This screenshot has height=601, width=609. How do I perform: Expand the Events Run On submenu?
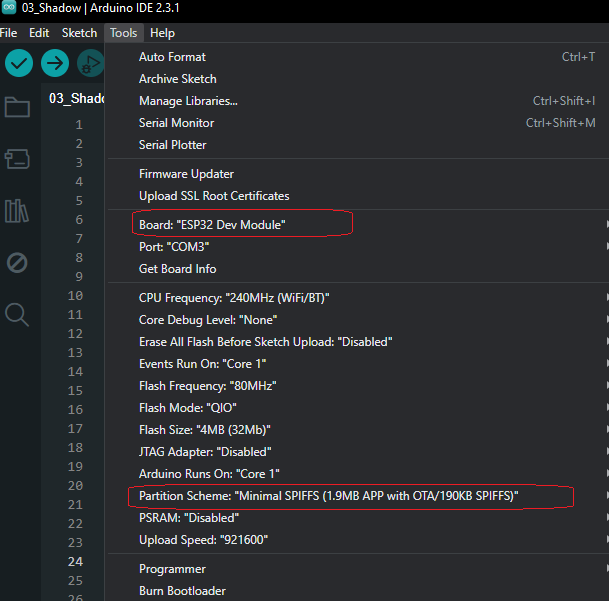point(358,364)
